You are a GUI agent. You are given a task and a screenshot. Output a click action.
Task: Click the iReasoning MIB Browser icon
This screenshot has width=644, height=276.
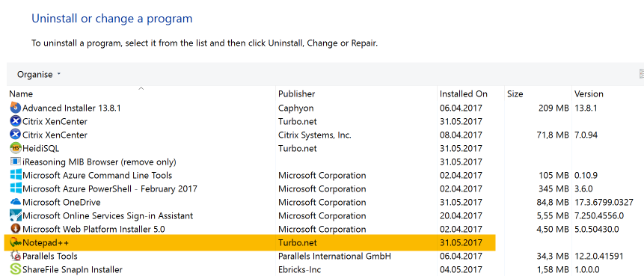[15, 162]
